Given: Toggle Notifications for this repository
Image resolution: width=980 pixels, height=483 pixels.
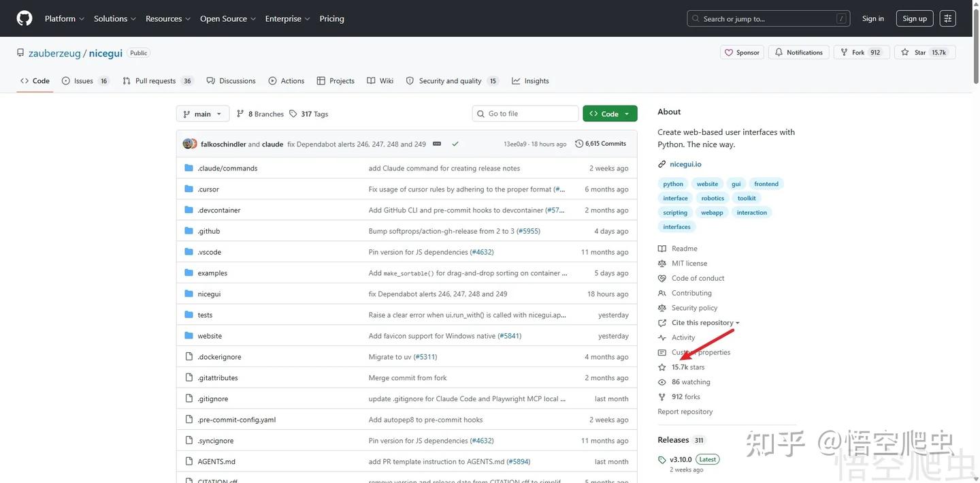Looking at the screenshot, I should [x=799, y=52].
